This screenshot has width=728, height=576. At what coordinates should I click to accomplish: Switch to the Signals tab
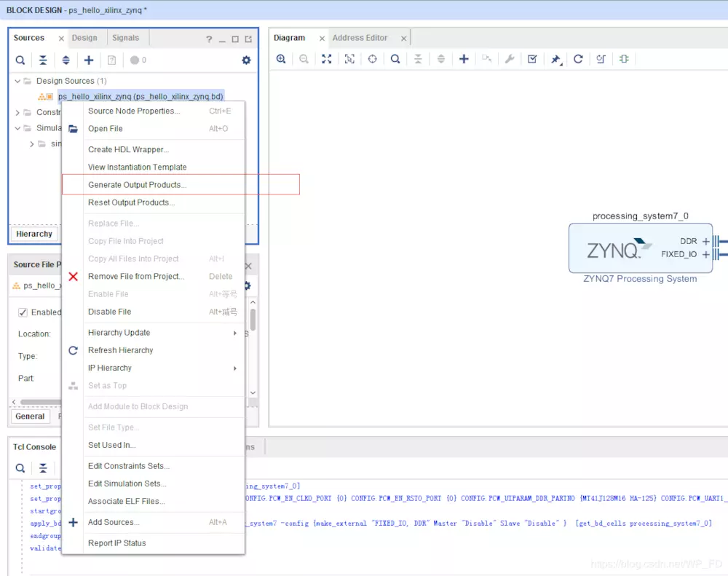click(125, 38)
